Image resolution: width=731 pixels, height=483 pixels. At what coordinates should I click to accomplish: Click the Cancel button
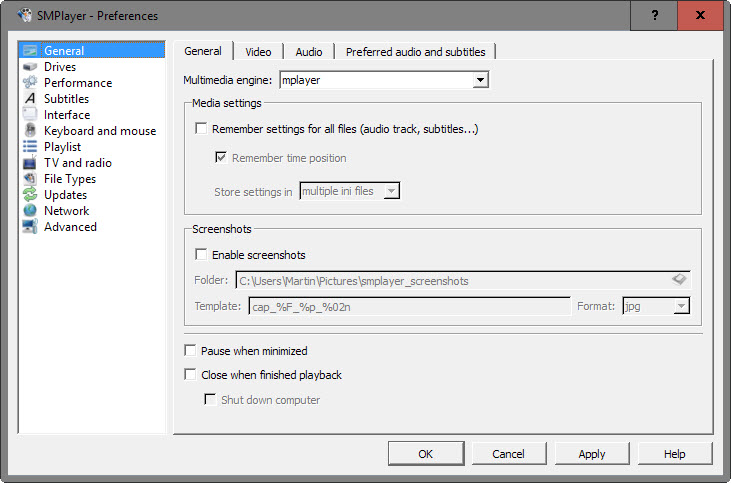(509, 454)
